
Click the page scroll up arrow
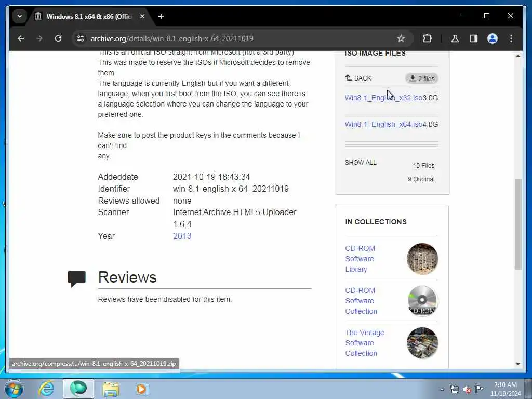[x=518, y=55]
